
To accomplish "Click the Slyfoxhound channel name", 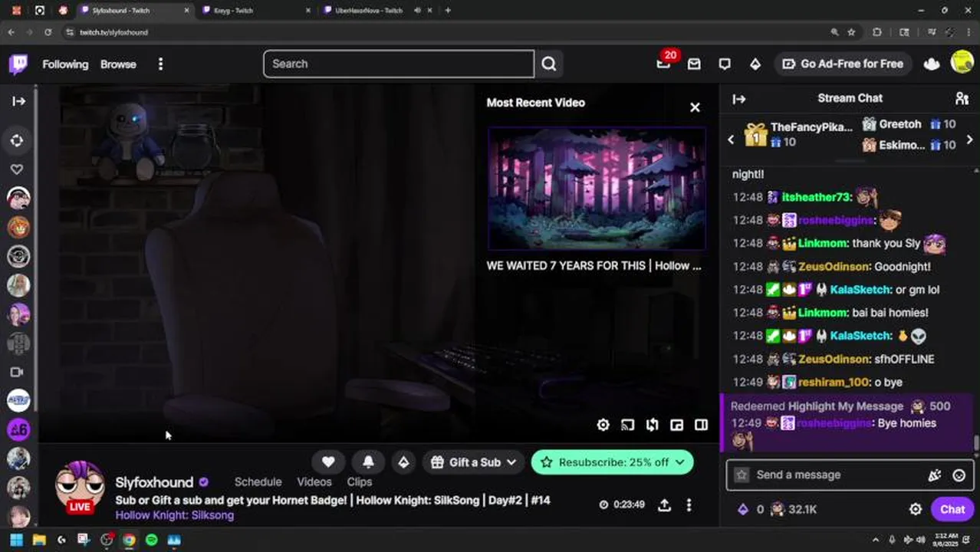I will click(154, 482).
